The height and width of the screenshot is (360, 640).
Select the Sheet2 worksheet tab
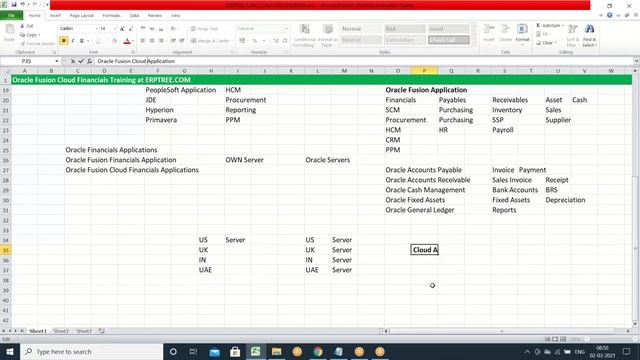(61, 331)
